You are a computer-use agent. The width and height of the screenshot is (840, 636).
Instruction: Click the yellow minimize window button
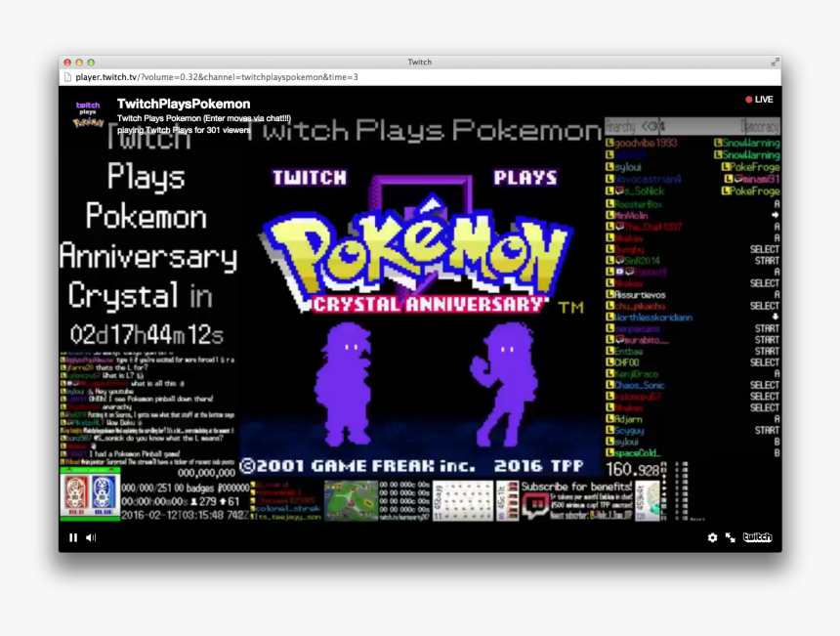(x=79, y=63)
